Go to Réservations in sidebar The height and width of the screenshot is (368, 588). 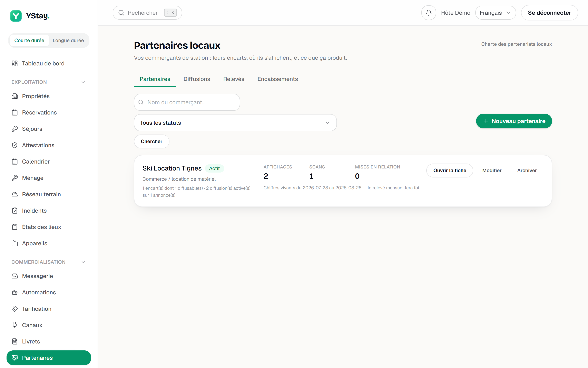click(x=49, y=112)
